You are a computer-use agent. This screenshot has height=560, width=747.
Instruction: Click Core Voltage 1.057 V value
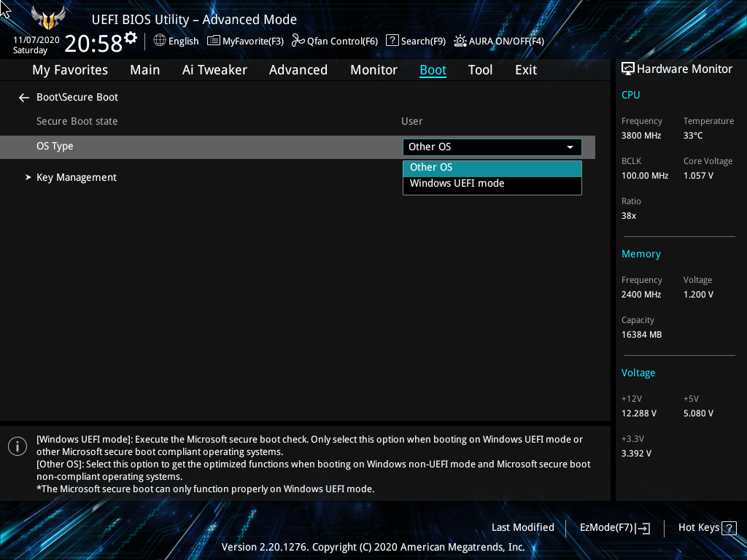(x=698, y=175)
